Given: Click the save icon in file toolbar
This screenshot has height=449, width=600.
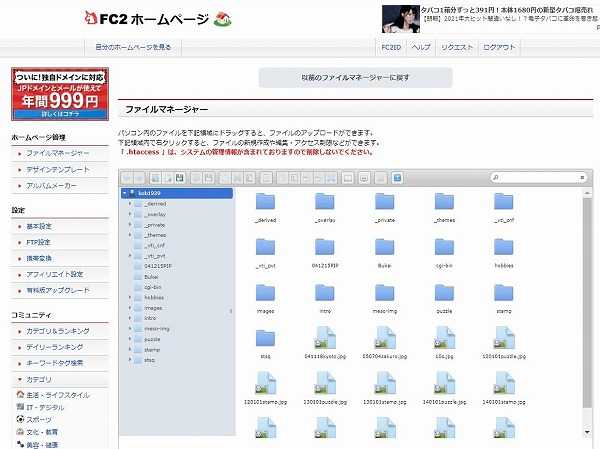Looking at the screenshot, I should (x=179, y=178).
